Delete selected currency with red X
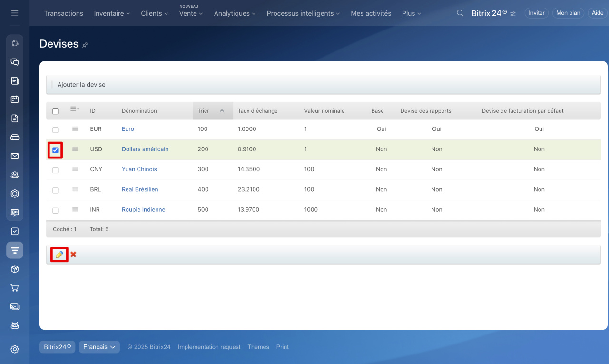Screen dimensions: 609x364 73,255
